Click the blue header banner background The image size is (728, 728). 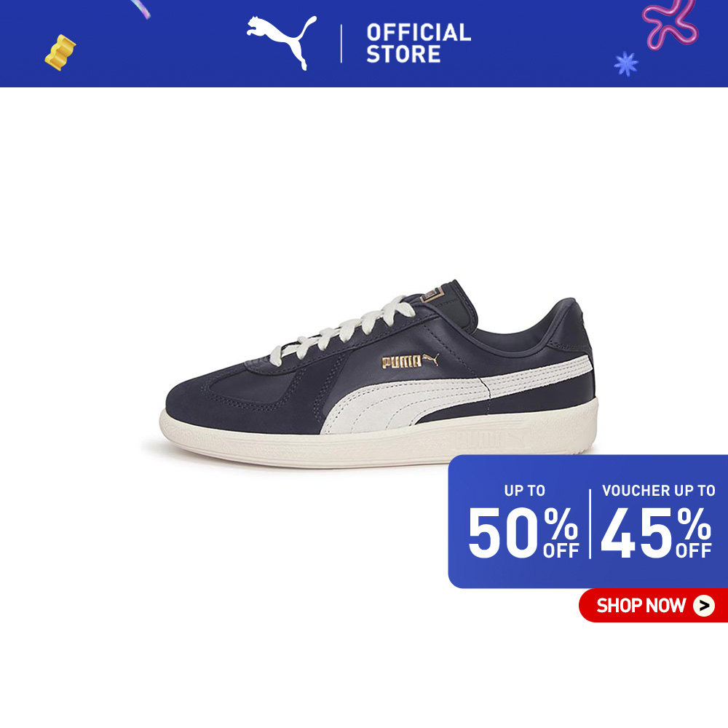pyautogui.click(x=364, y=44)
